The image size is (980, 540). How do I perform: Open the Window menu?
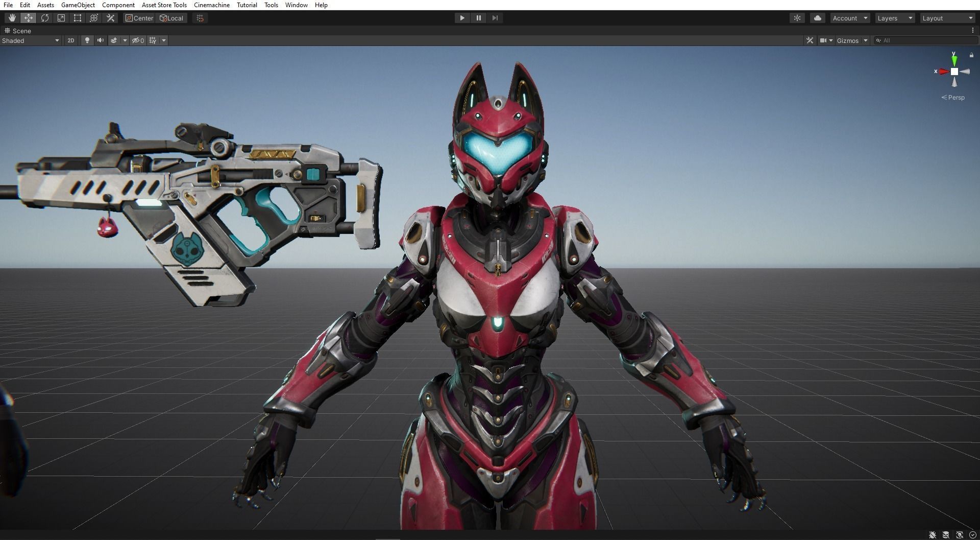pos(297,5)
